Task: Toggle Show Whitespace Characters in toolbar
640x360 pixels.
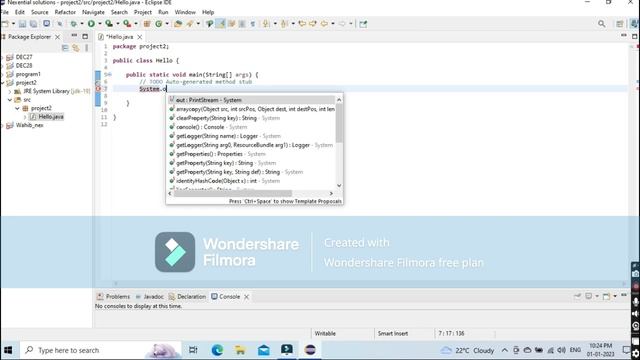Action: click(253, 24)
